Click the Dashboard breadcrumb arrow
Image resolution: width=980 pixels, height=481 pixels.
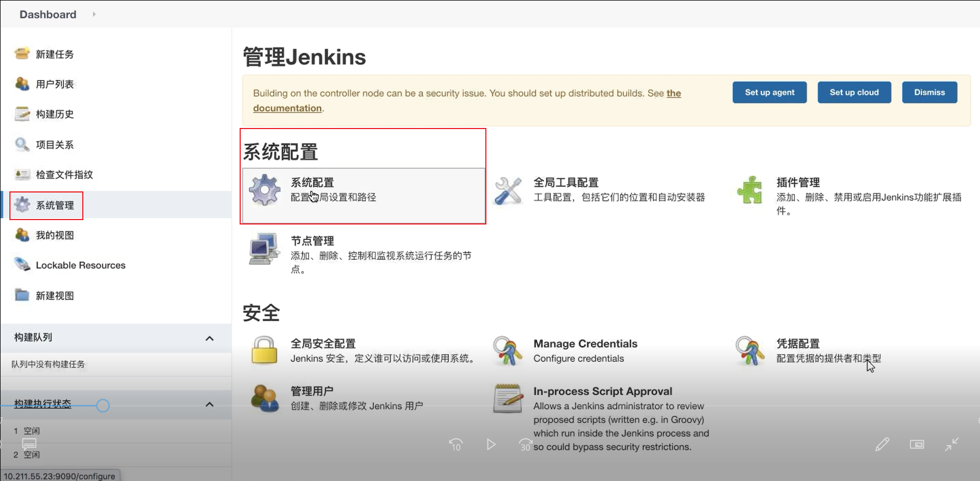point(94,14)
